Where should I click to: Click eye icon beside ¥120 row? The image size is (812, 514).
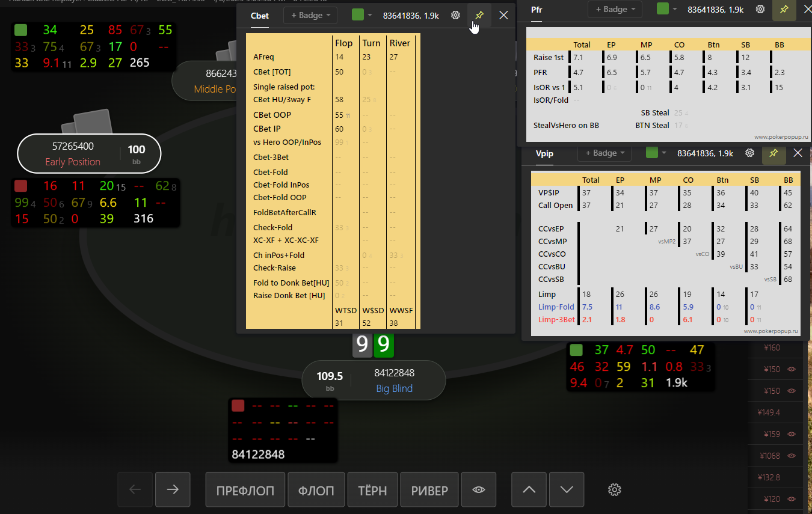pyautogui.click(x=792, y=499)
